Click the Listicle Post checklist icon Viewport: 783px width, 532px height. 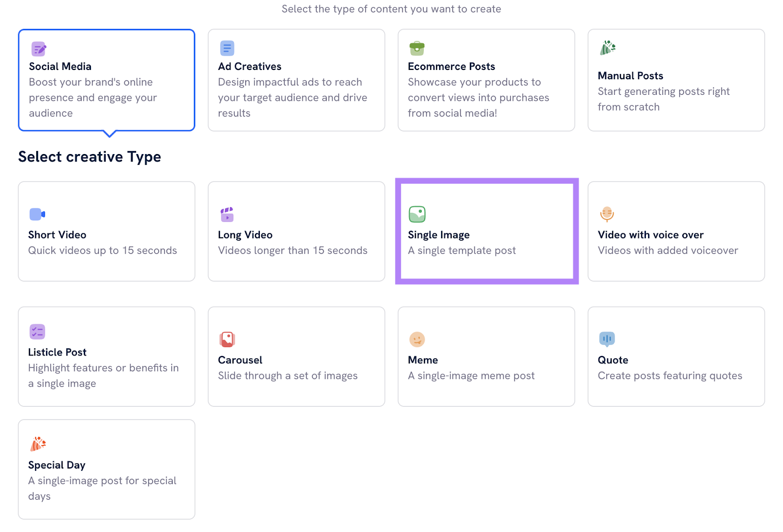(x=37, y=332)
